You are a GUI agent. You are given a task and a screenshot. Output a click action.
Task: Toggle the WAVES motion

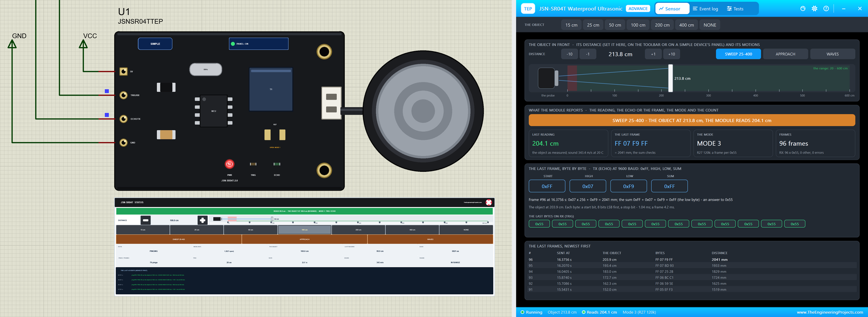pyautogui.click(x=832, y=54)
